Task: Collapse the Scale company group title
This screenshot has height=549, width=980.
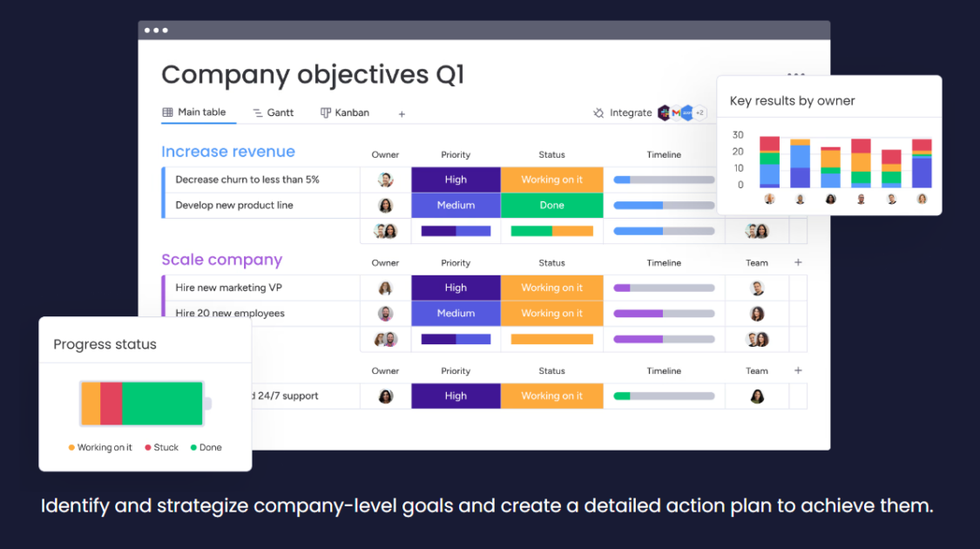Action: pos(222,260)
